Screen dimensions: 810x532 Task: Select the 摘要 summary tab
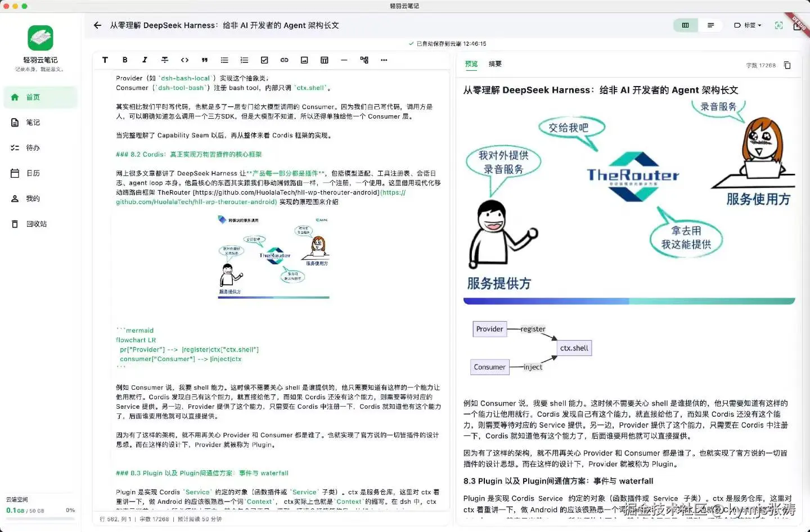tap(495, 64)
